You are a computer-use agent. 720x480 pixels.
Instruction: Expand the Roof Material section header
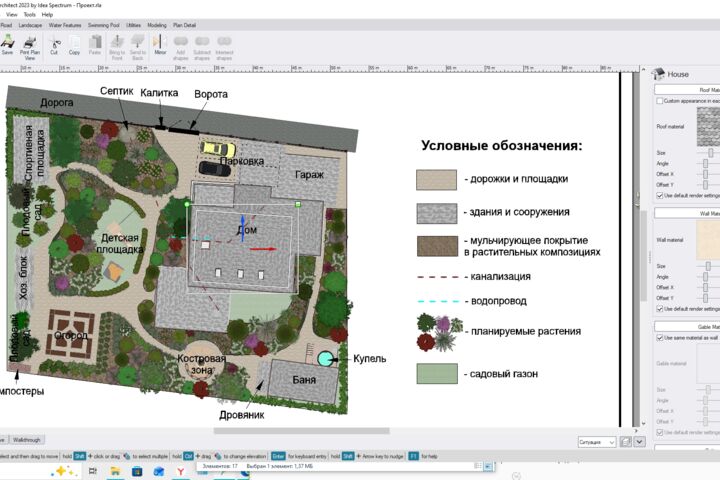click(x=687, y=90)
